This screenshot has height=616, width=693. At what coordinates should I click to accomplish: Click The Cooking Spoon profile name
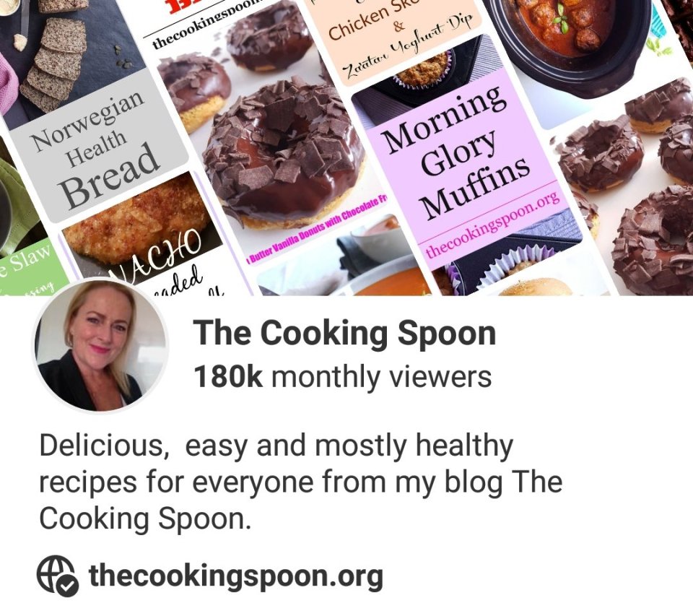click(x=344, y=333)
